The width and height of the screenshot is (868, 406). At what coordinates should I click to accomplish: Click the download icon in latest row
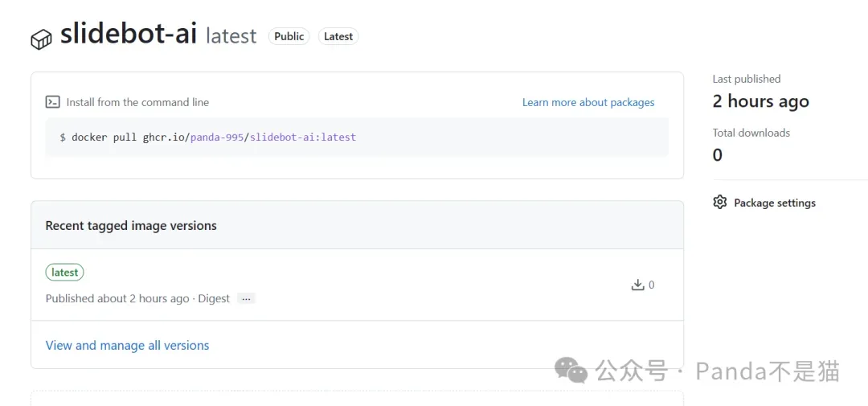click(x=638, y=285)
